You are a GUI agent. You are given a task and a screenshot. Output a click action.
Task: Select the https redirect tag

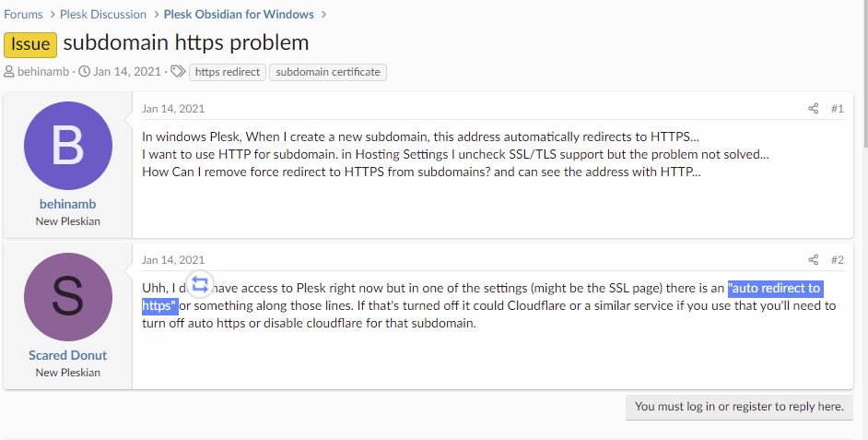tap(229, 72)
